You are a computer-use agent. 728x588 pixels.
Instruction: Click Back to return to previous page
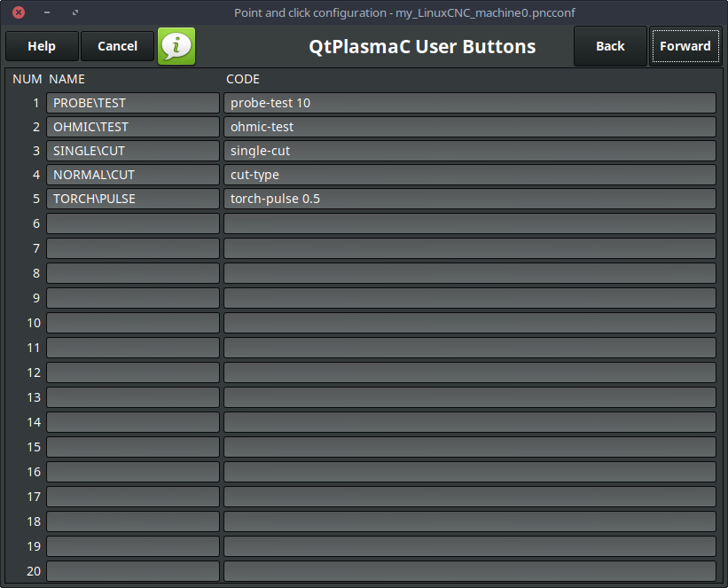610,45
